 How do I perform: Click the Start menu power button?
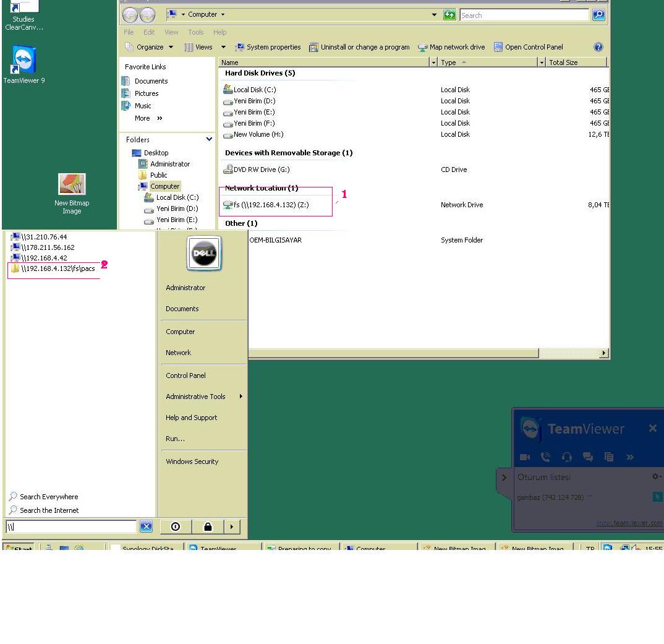pos(176,526)
